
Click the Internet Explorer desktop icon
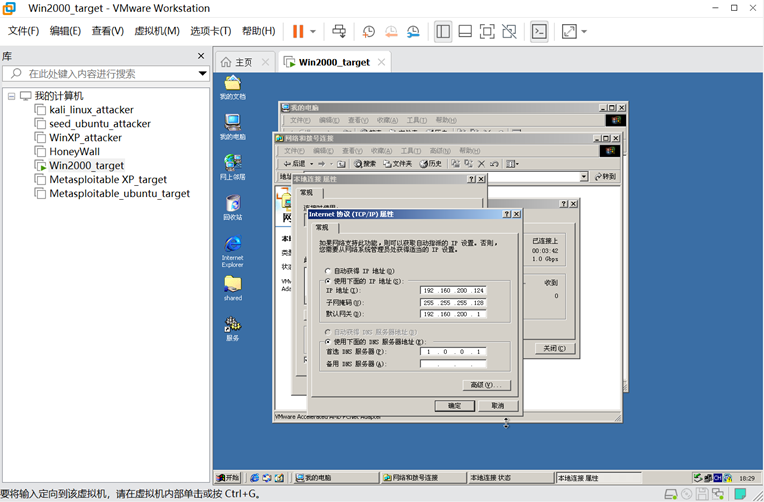point(232,251)
